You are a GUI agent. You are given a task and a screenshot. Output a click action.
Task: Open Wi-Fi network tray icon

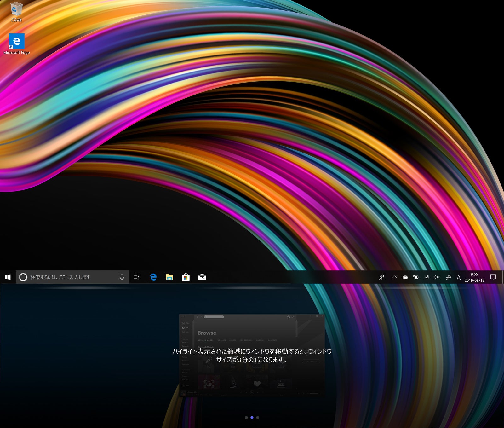(427, 277)
